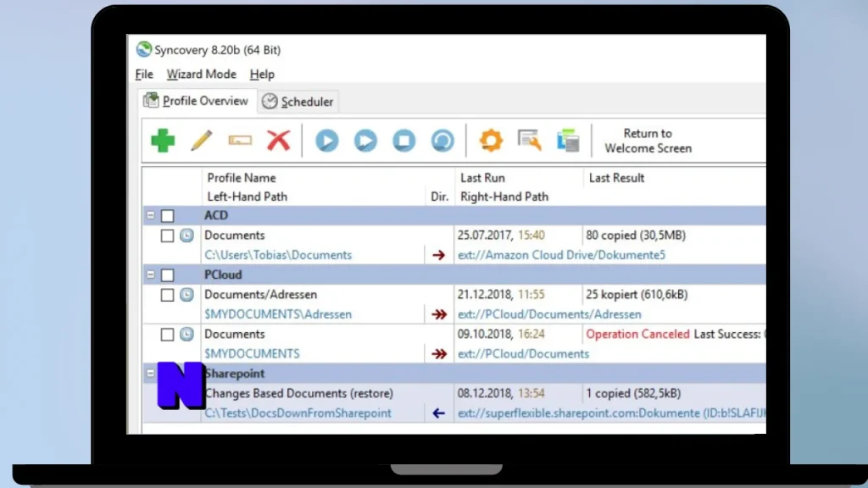Click the Last Run column header
The image size is (868, 488).
482,178
